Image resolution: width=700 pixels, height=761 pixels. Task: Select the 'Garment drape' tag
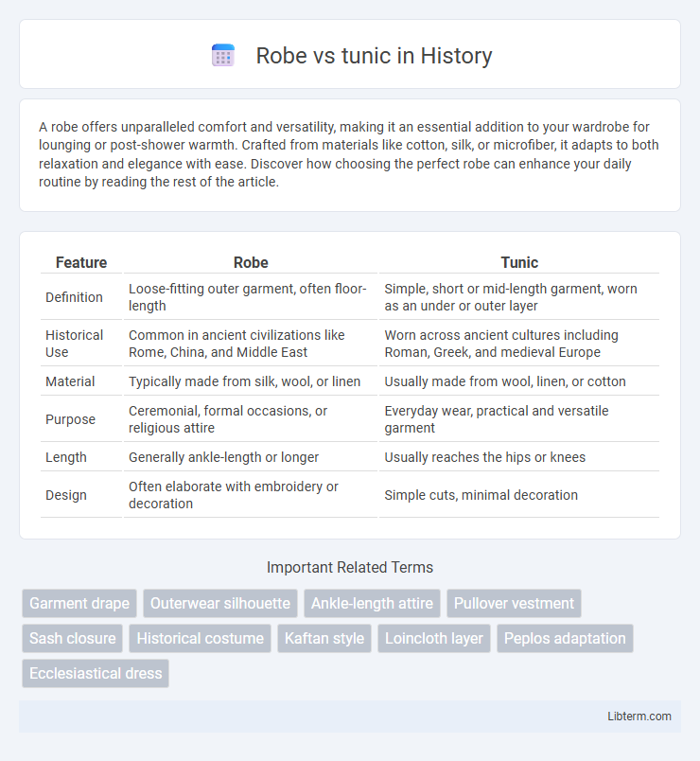coord(79,603)
